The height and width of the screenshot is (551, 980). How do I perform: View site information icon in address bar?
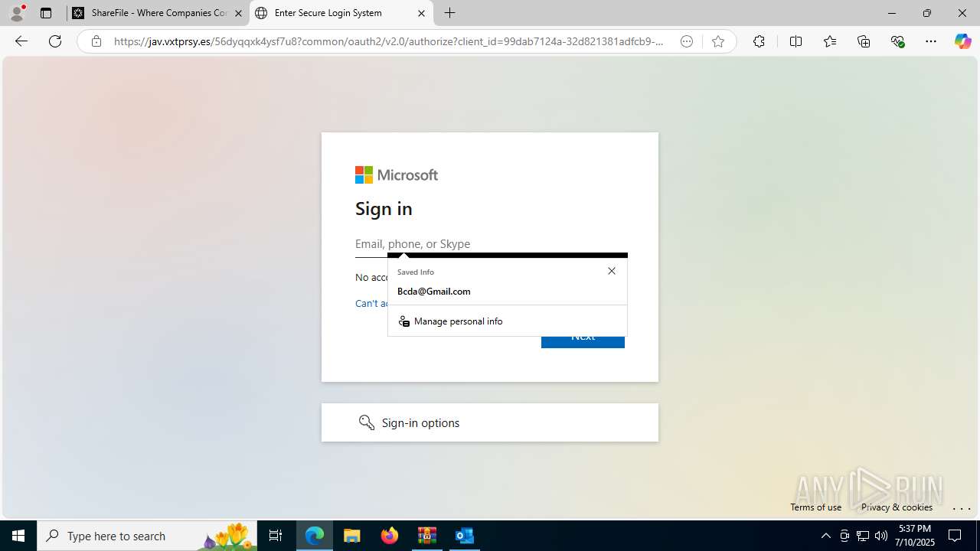click(x=96, y=41)
